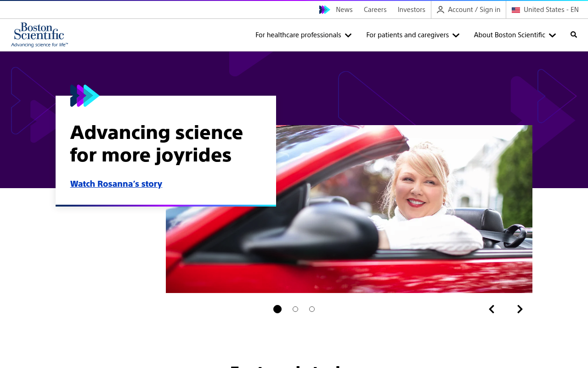Select the third carousel dot
This screenshot has height=368, width=588.
312,309
